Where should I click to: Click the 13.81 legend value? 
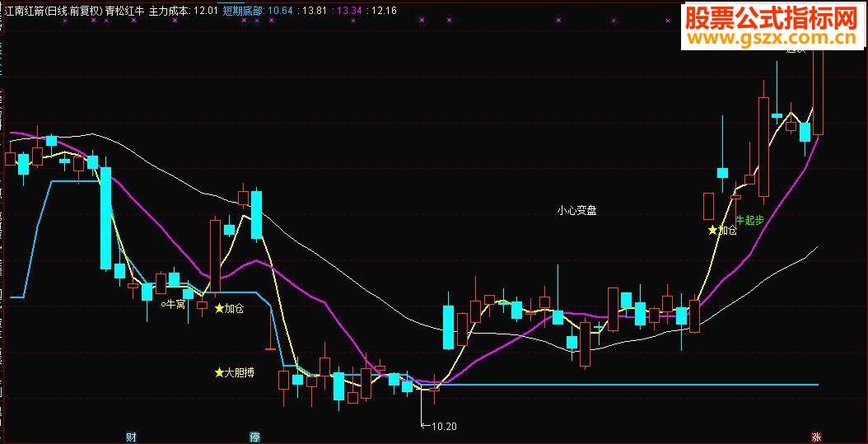point(313,11)
